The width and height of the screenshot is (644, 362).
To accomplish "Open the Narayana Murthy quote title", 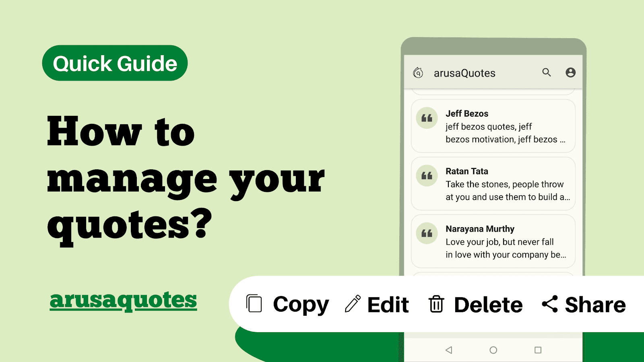I will click(x=480, y=229).
